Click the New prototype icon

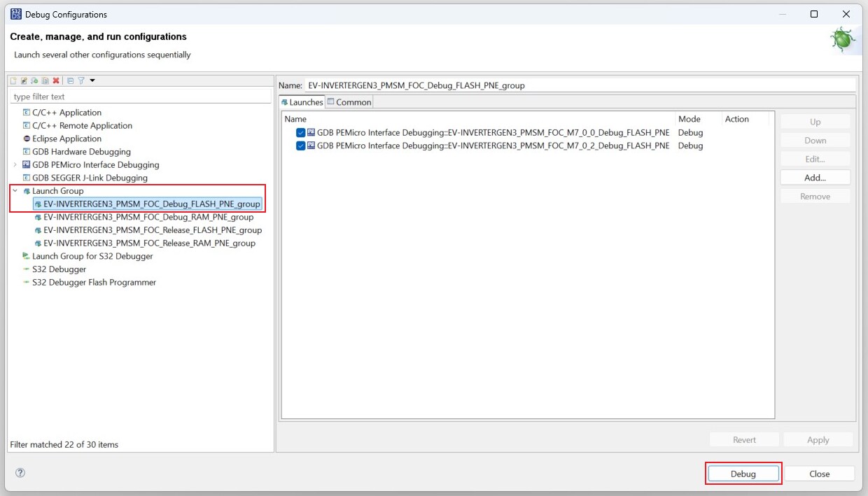click(24, 81)
